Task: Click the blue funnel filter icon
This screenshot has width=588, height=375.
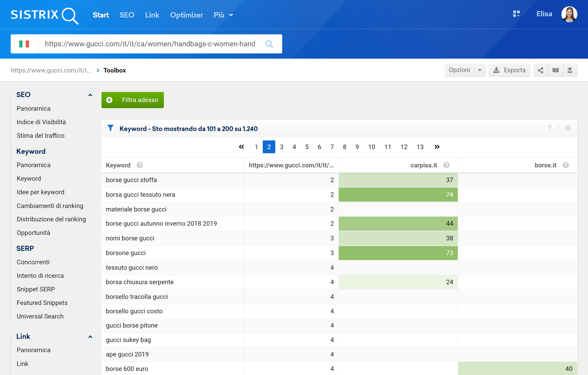Action: [x=110, y=128]
